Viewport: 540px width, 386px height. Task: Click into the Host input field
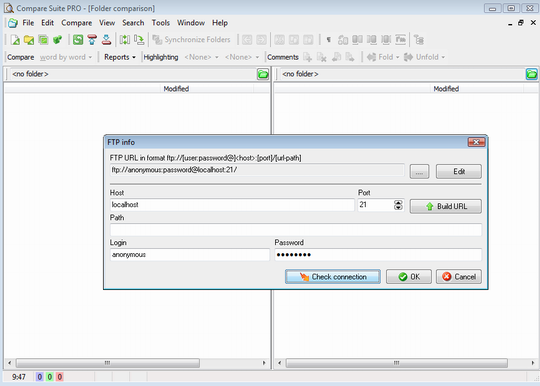click(x=232, y=205)
